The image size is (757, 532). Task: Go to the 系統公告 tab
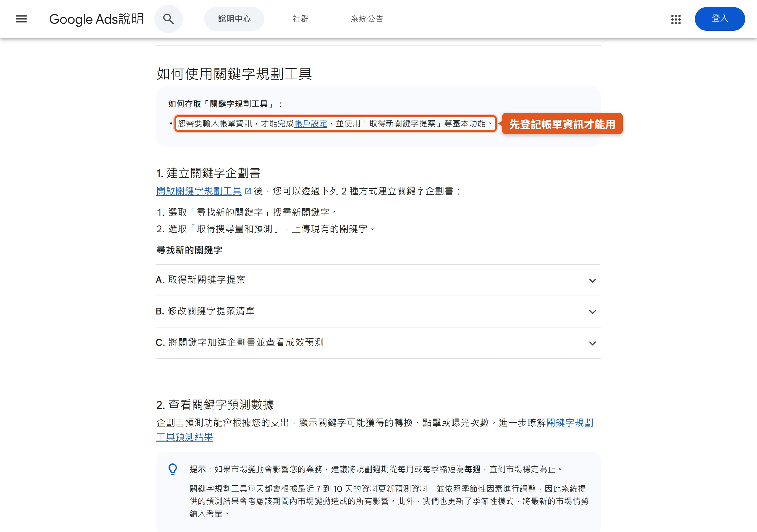click(367, 19)
